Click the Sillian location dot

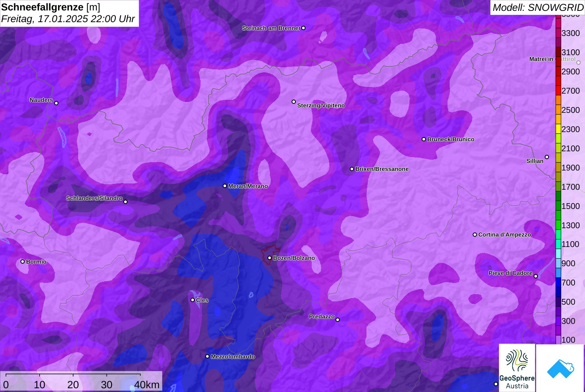pos(547,157)
